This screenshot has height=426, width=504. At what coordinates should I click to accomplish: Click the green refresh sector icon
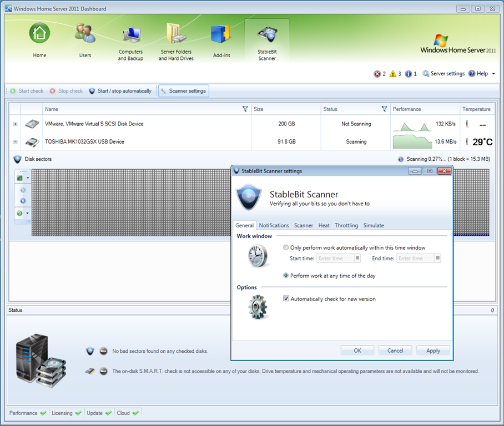tap(20, 213)
